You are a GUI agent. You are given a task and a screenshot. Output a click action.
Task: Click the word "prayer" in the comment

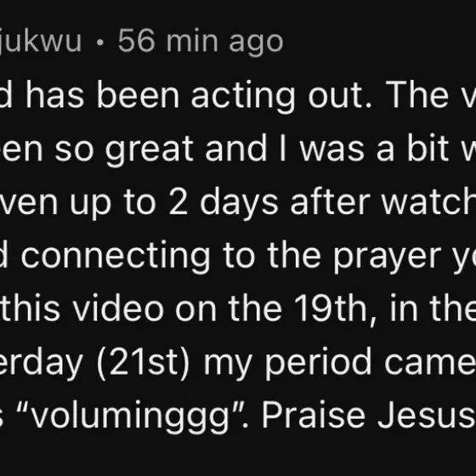[x=387, y=258]
